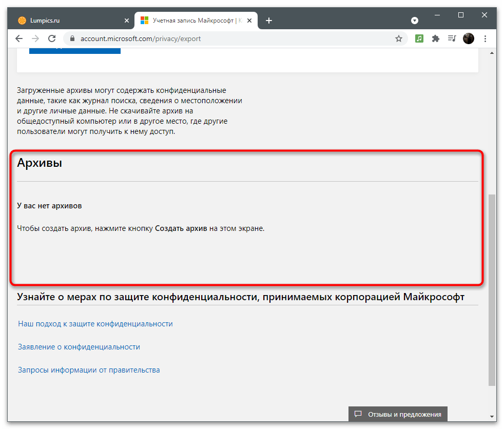Click the vertical scrollbar thumb
The width and height of the screenshot is (504, 429).
[x=492, y=290]
